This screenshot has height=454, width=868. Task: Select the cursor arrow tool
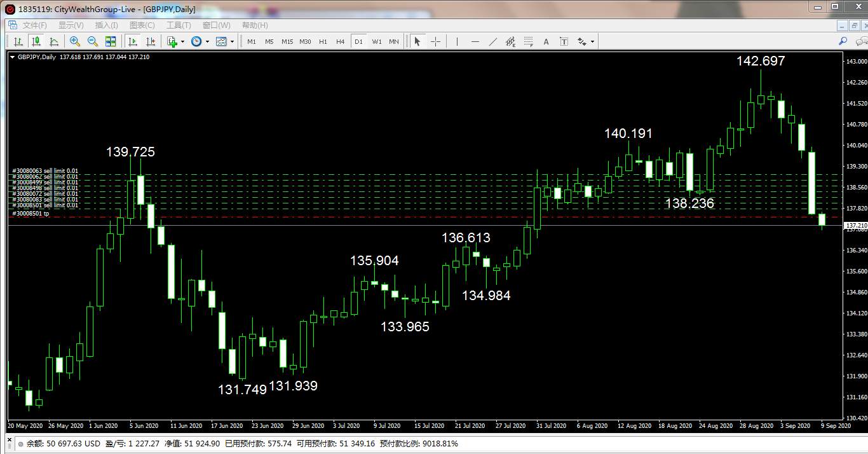(x=417, y=41)
